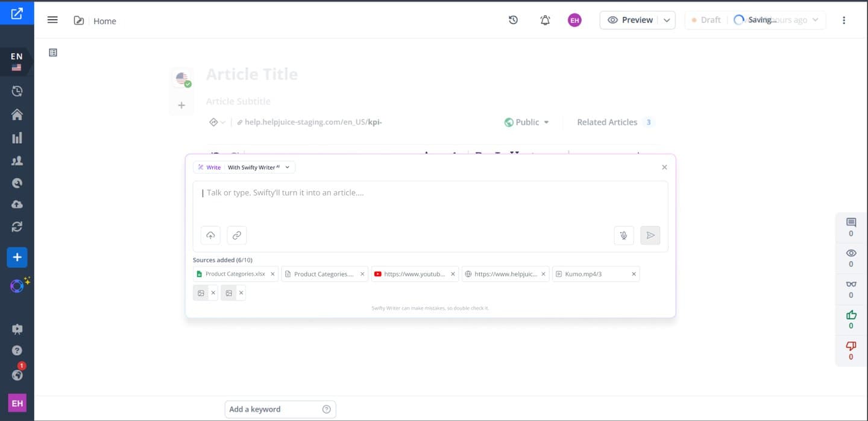
Task: Open the external link icon in the sidebar header
Action: pos(17,13)
